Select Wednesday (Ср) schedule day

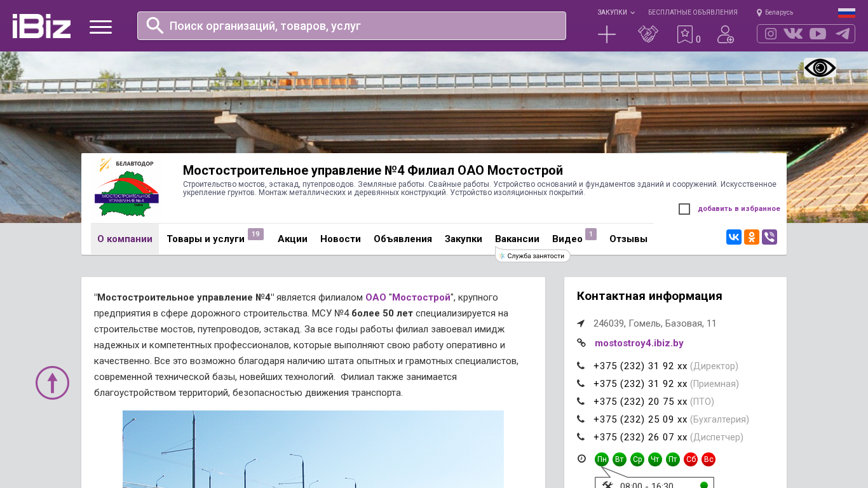pos(637,459)
